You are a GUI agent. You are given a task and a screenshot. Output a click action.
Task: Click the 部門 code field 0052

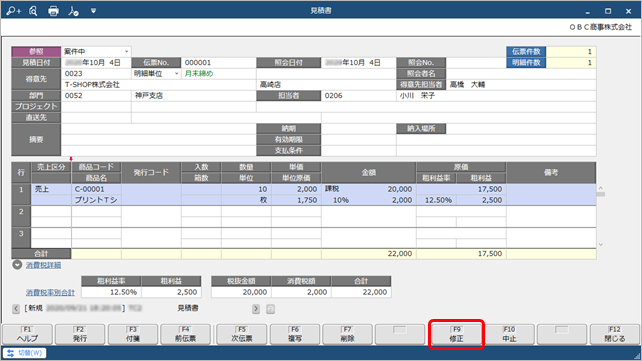96,95
